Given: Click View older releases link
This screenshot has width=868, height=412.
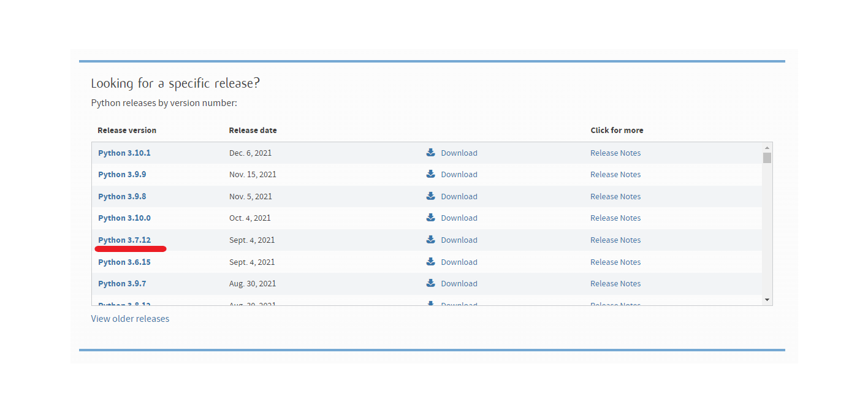Looking at the screenshot, I should [x=130, y=319].
